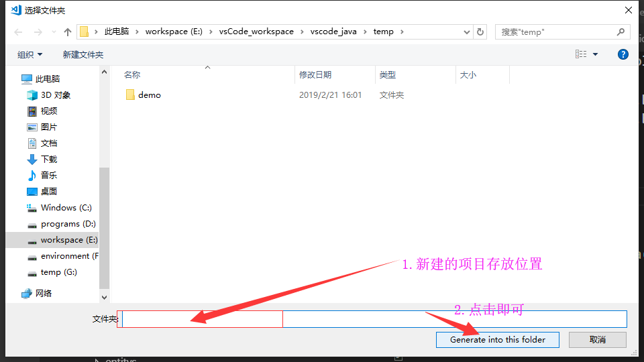Click the date 2019/2/21 16:01 cell
The image size is (644, 362).
(330, 95)
